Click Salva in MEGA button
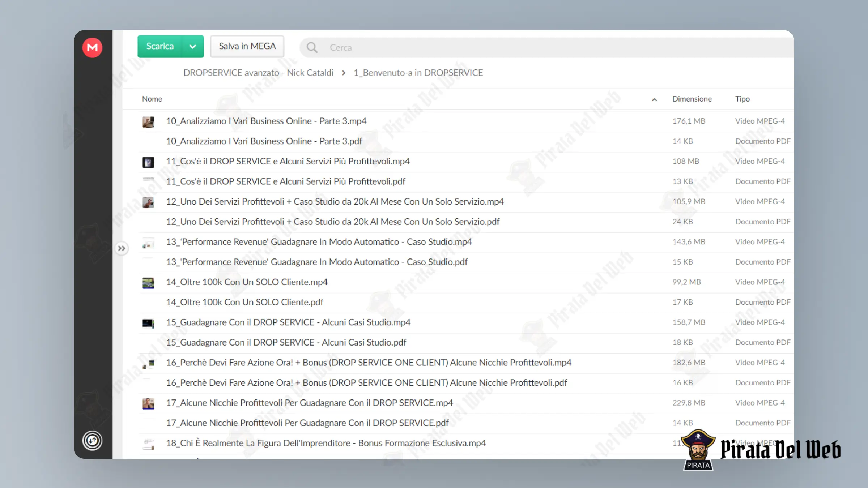868x488 pixels. pyautogui.click(x=247, y=46)
